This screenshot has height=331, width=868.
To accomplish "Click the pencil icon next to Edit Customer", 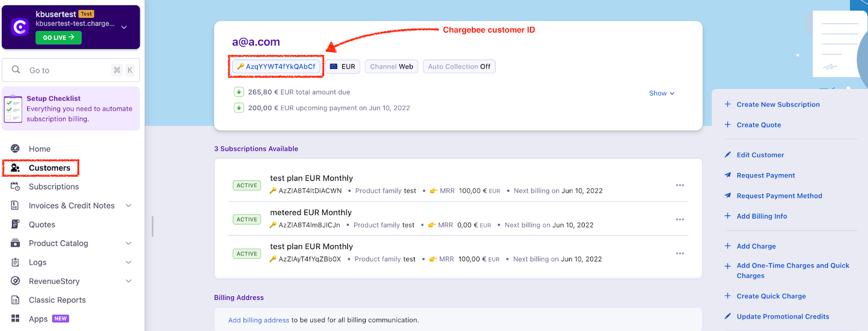I will (x=727, y=155).
